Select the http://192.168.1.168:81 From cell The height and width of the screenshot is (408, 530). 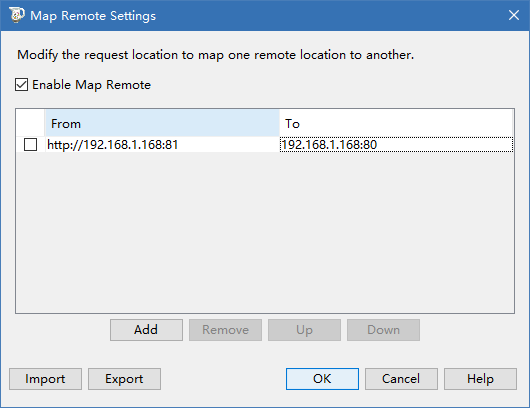point(162,145)
